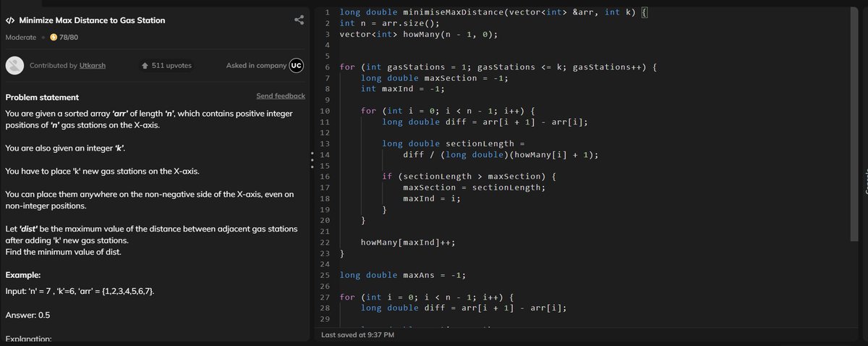The width and height of the screenshot is (868, 346).
Task: Click the 'int maxInd = -1;' code line
Action: (x=401, y=89)
